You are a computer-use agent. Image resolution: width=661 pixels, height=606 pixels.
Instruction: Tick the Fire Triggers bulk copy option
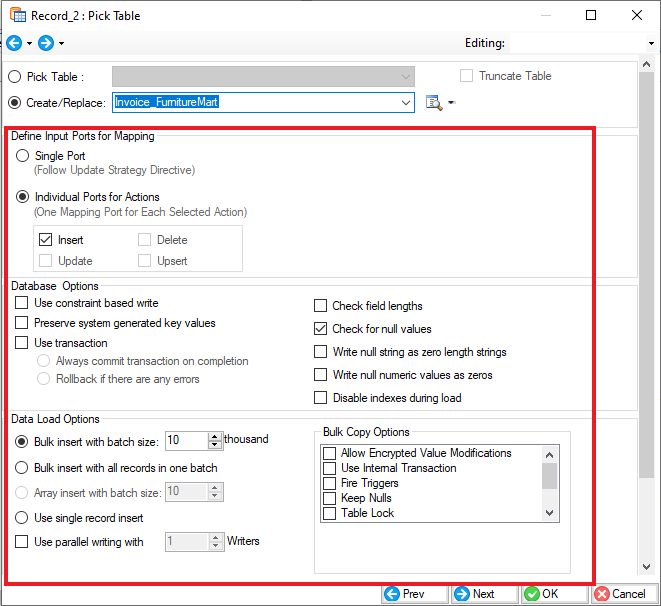click(329, 483)
